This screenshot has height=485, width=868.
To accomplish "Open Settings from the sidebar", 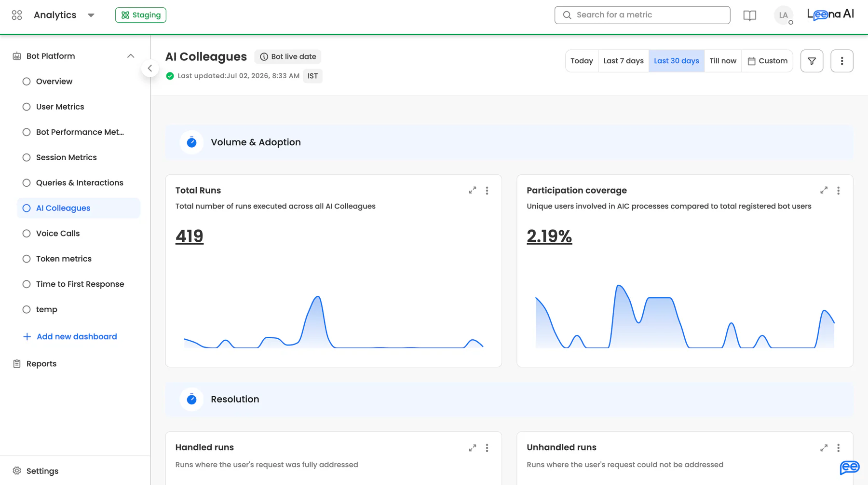I will (42, 471).
